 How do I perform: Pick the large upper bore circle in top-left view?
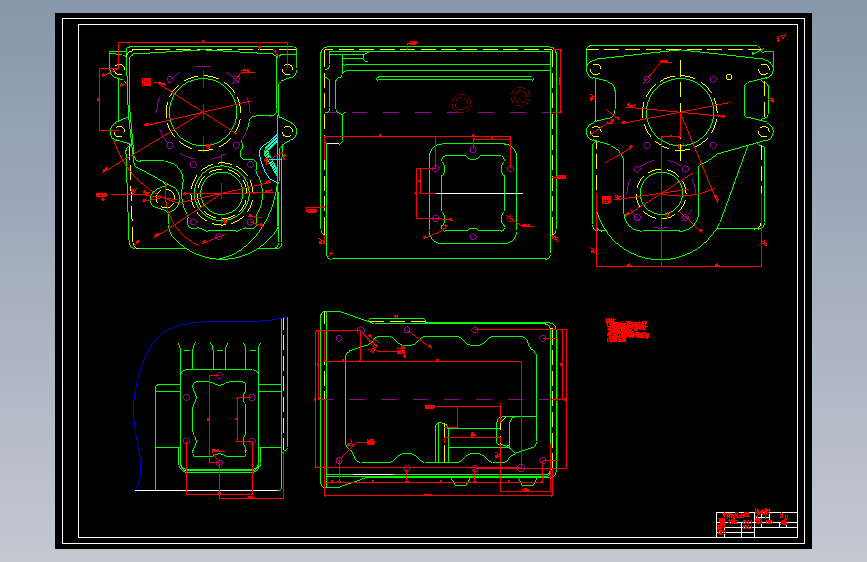203,112
